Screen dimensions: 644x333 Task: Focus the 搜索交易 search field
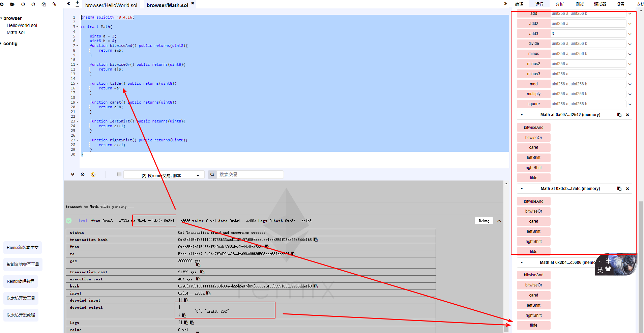[250, 174]
